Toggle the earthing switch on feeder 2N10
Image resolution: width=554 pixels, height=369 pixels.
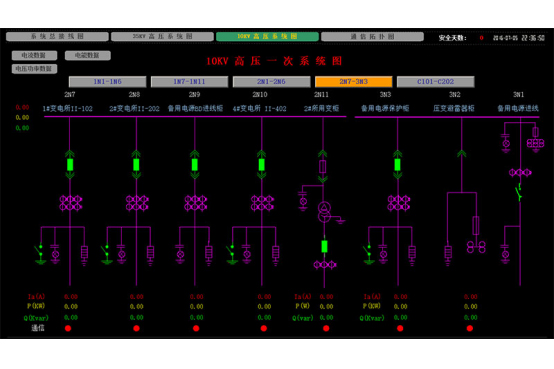232,254
